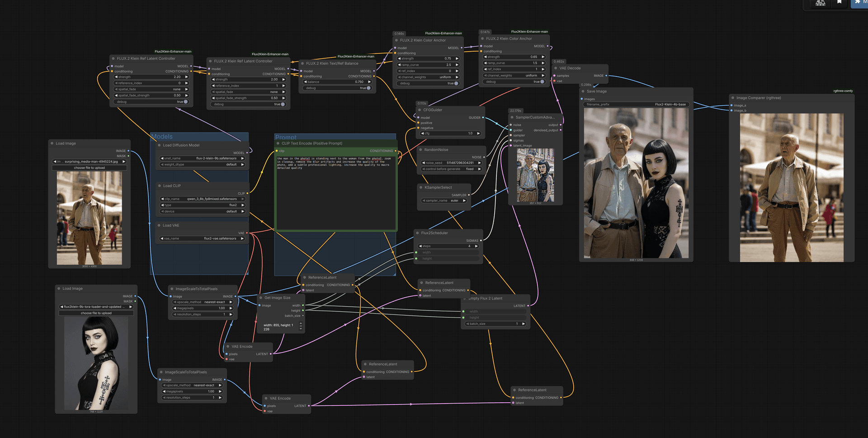Click the image-film icon in the top toolbar
The image size is (868, 438).
point(820,3)
